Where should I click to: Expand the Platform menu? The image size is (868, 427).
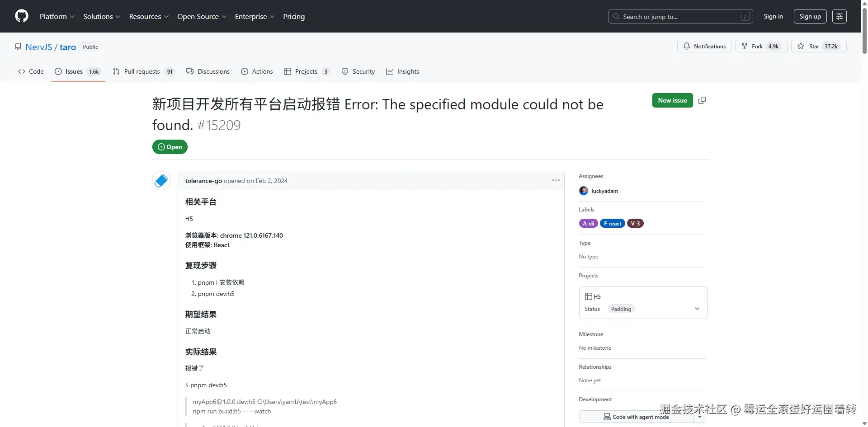(57, 16)
